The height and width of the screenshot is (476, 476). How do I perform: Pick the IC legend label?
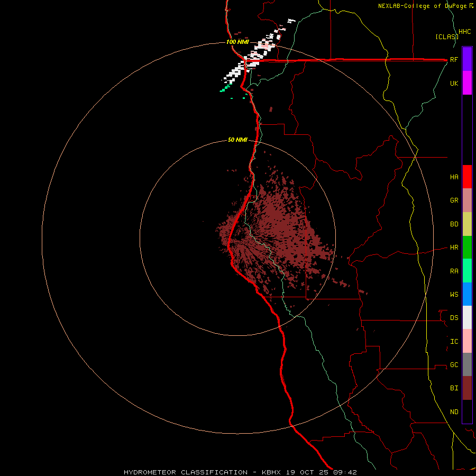pos(454,342)
